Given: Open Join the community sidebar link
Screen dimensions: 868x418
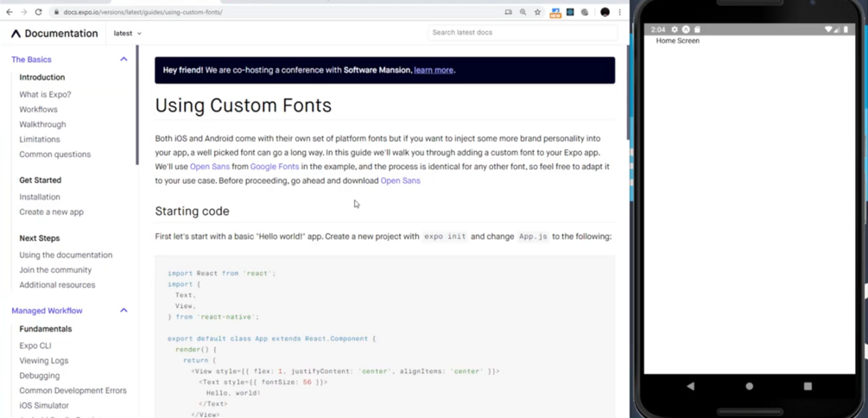Looking at the screenshot, I should click(55, 270).
